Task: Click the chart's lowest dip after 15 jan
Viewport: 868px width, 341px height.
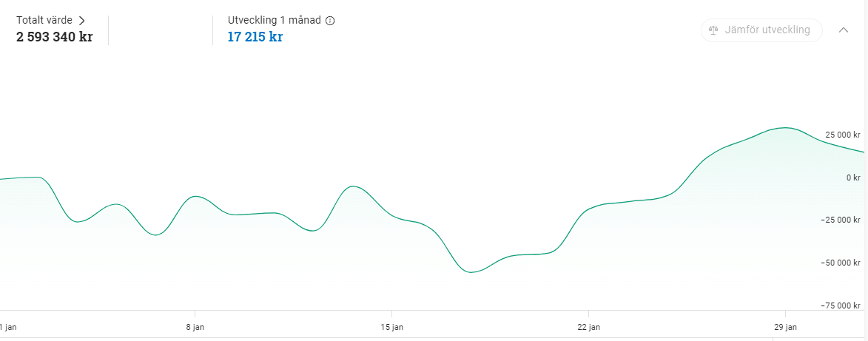Action: click(x=471, y=271)
